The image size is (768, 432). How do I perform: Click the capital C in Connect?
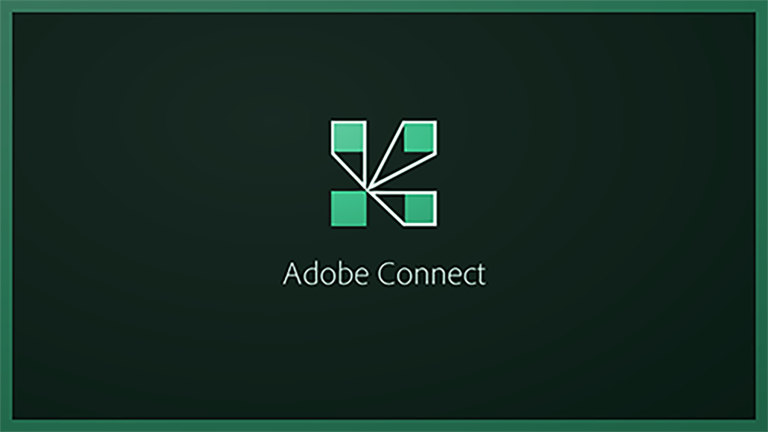[x=386, y=274]
